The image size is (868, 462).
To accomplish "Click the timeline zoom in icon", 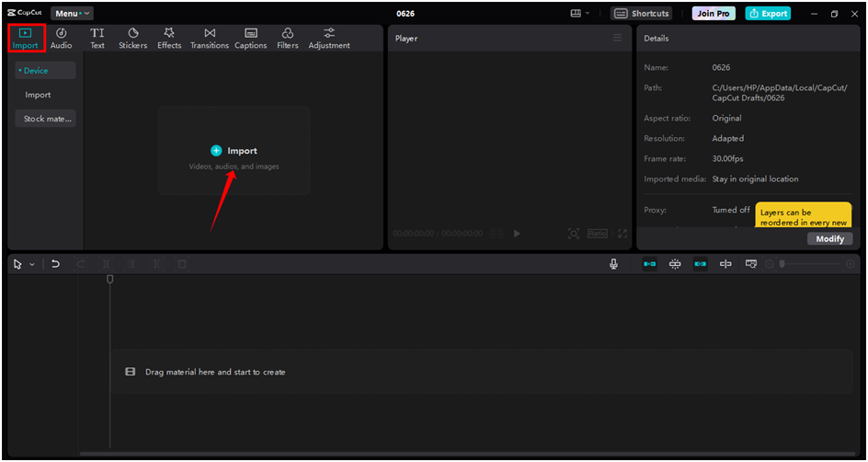I will [851, 264].
